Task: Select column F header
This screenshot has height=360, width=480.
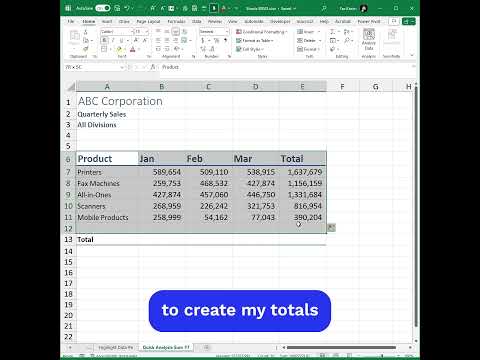Action: (x=342, y=87)
